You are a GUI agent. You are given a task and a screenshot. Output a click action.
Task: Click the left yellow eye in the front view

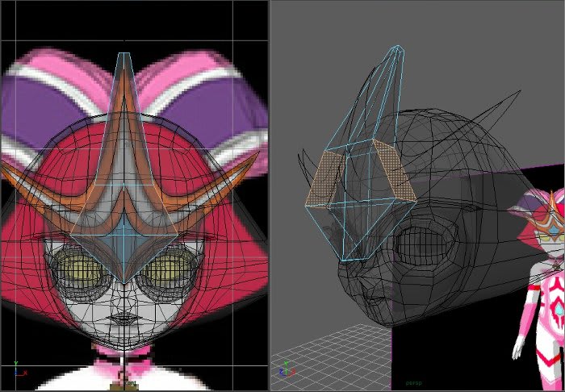(79, 270)
